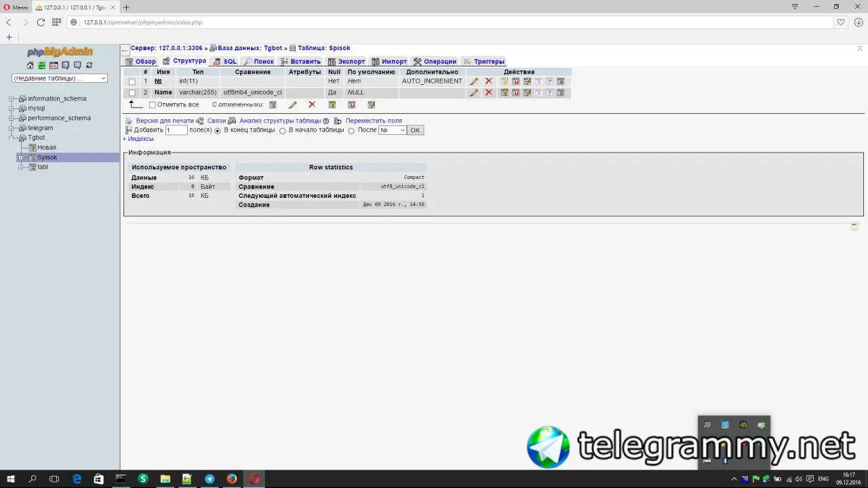The height and width of the screenshot is (488, 868).
Task: Click the unique icon for checked columns
Action: 351,105
